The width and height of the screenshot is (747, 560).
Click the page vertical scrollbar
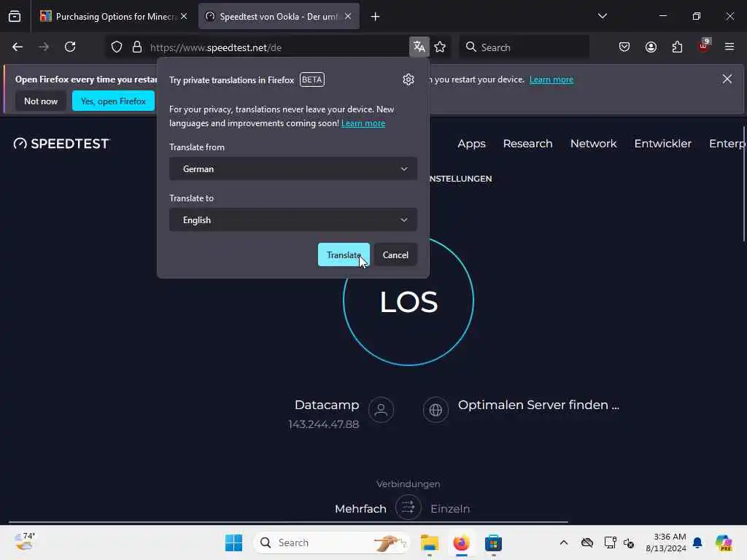[x=743, y=184]
